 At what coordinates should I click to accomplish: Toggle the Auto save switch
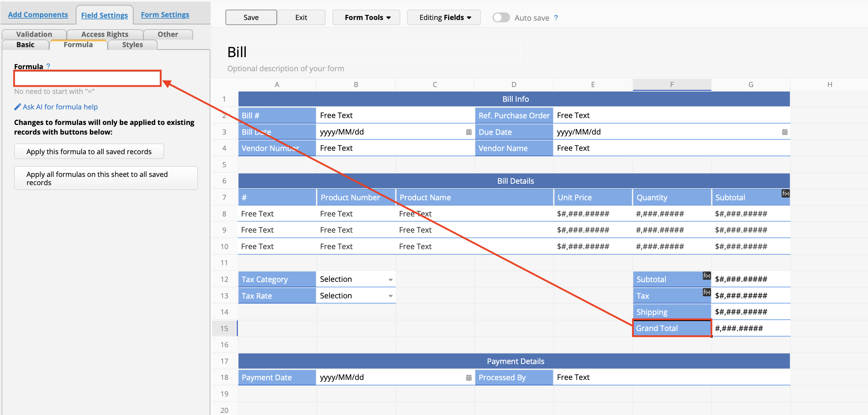pyautogui.click(x=501, y=18)
